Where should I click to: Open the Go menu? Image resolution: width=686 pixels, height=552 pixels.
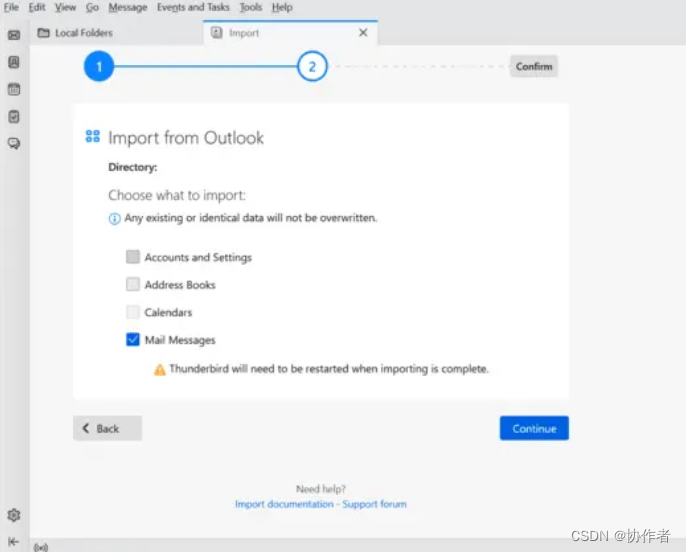(92, 7)
